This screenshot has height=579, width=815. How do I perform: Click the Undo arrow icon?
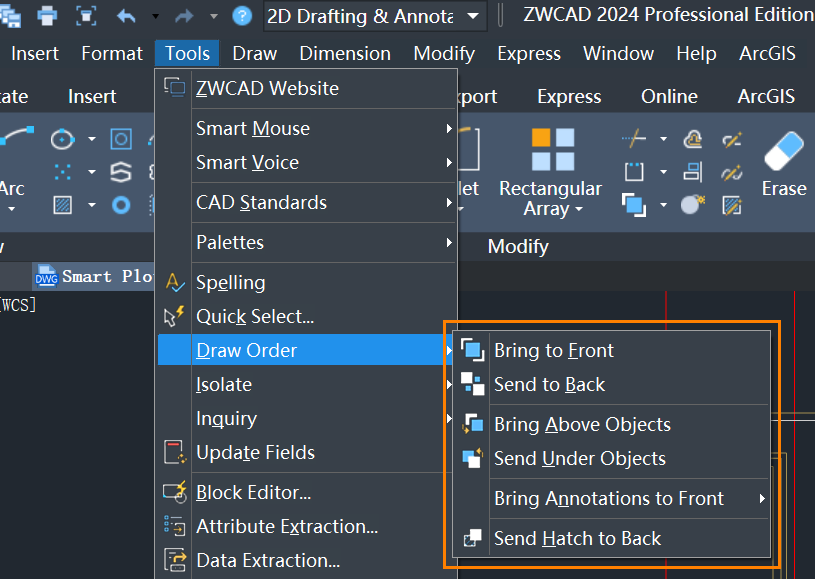pyautogui.click(x=126, y=16)
